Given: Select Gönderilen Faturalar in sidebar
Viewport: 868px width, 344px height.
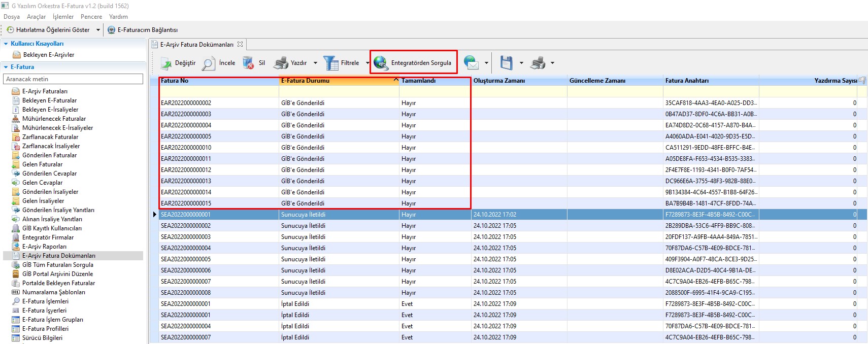Looking at the screenshot, I should [49, 155].
